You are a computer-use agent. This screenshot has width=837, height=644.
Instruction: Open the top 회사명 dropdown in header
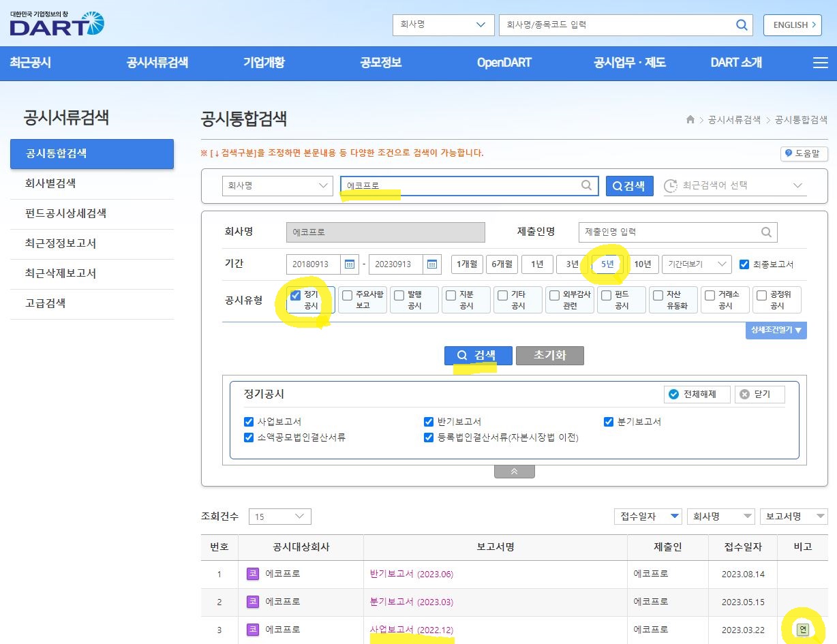(443, 25)
